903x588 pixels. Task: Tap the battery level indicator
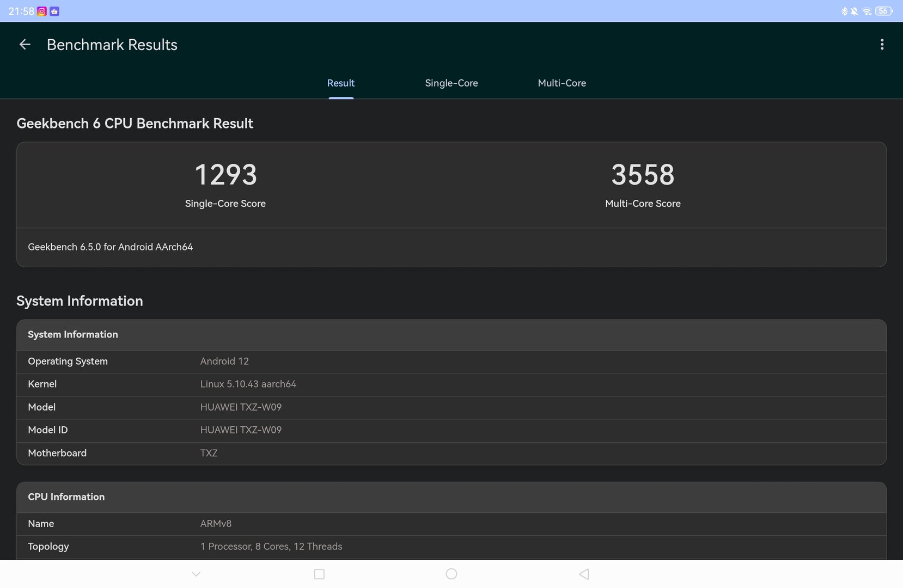pos(884,11)
